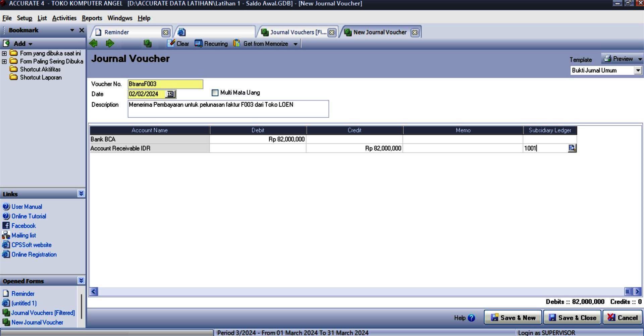Click the green forward arrow icon

110,43
